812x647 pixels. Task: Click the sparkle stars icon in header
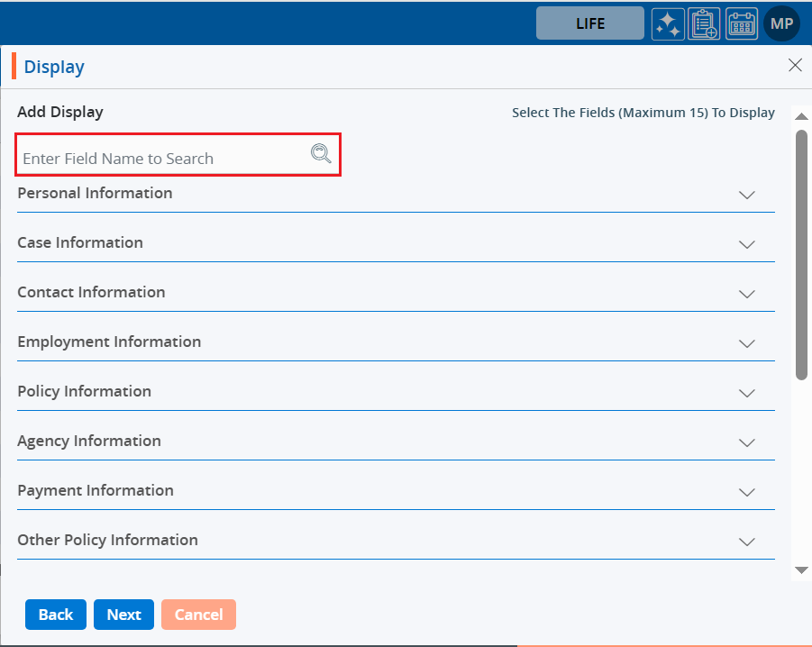[x=668, y=24]
